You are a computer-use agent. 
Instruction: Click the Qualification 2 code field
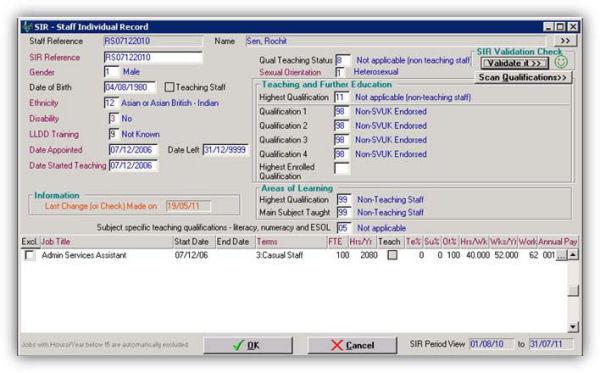click(x=341, y=125)
